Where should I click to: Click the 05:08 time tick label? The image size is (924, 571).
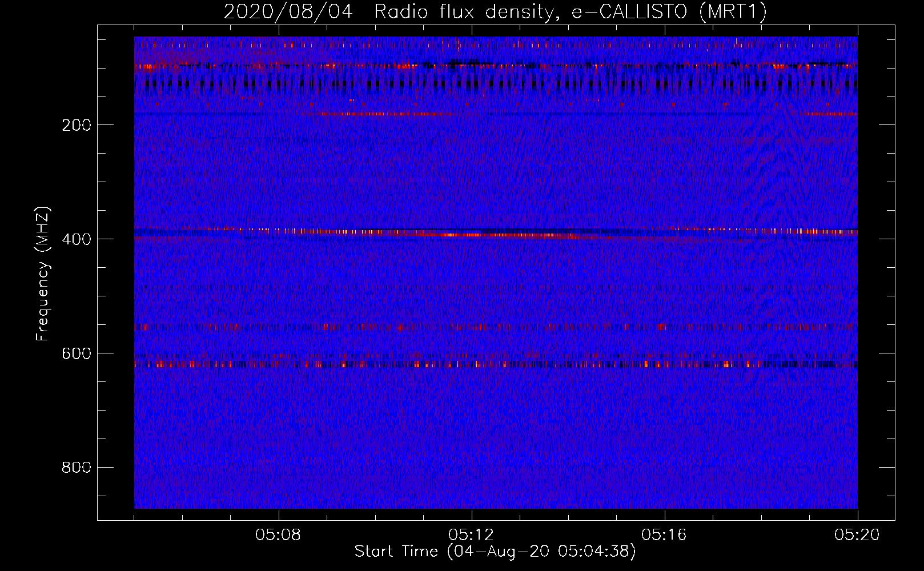click(x=278, y=535)
